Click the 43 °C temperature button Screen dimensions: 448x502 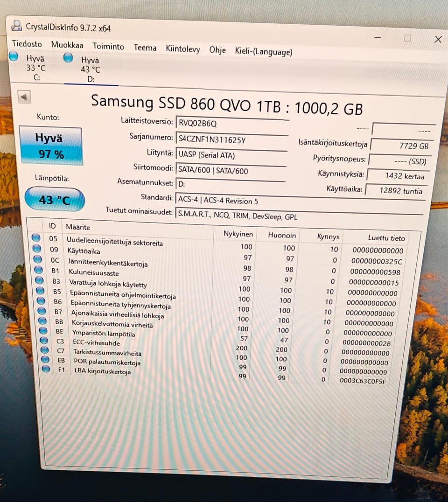[55, 200]
